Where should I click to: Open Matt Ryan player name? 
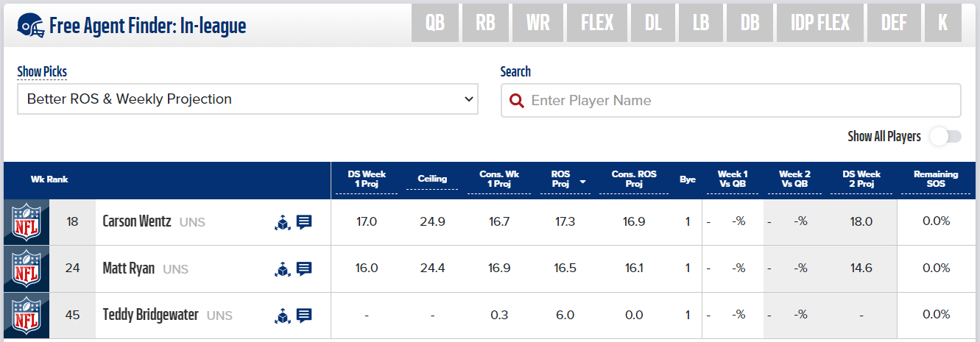tap(129, 268)
